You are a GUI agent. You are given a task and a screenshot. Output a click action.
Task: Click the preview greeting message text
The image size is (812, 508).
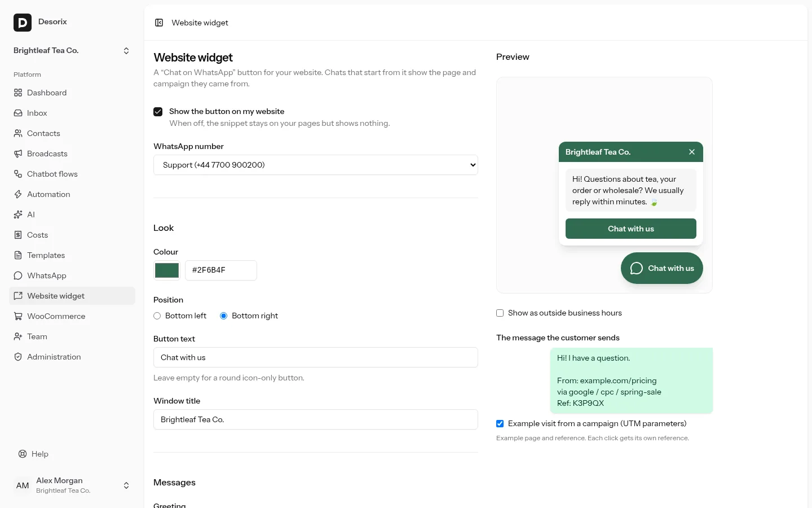point(631,190)
